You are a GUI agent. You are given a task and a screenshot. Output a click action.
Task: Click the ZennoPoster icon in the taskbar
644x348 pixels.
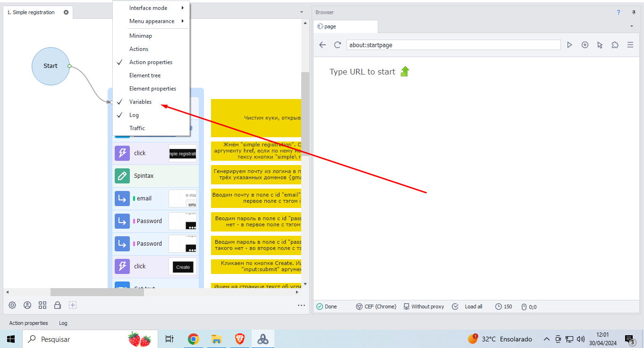pos(263,339)
